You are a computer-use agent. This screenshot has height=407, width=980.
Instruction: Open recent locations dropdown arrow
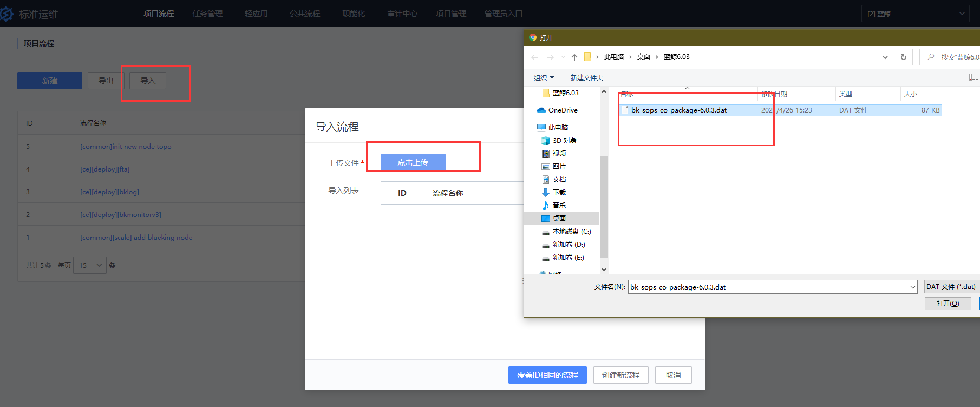[x=563, y=57]
